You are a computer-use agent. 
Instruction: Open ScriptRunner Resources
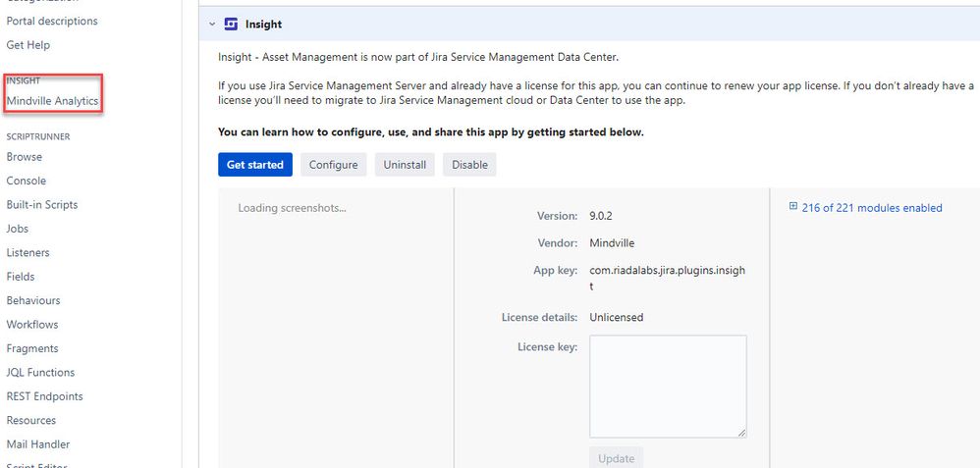click(31, 421)
